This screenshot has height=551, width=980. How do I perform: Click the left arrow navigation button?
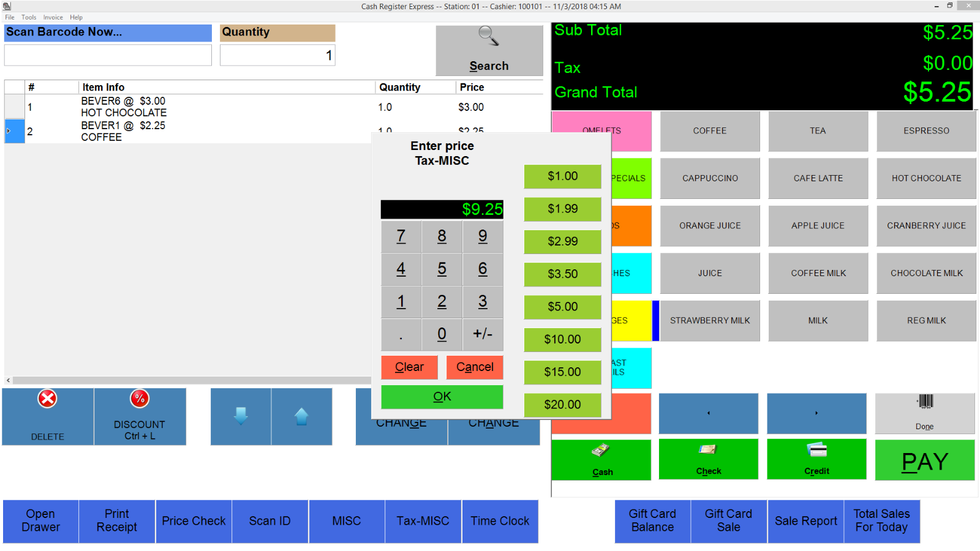(709, 414)
